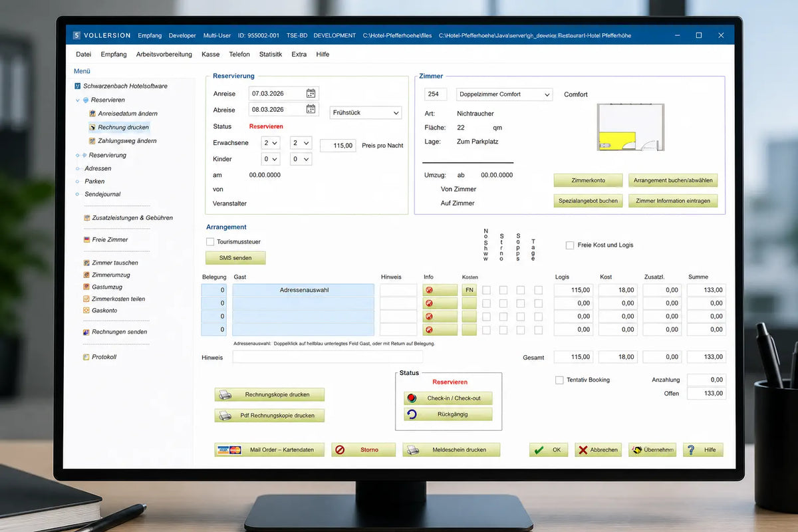Click the Adressenauswahl guest field

(x=303, y=290)
